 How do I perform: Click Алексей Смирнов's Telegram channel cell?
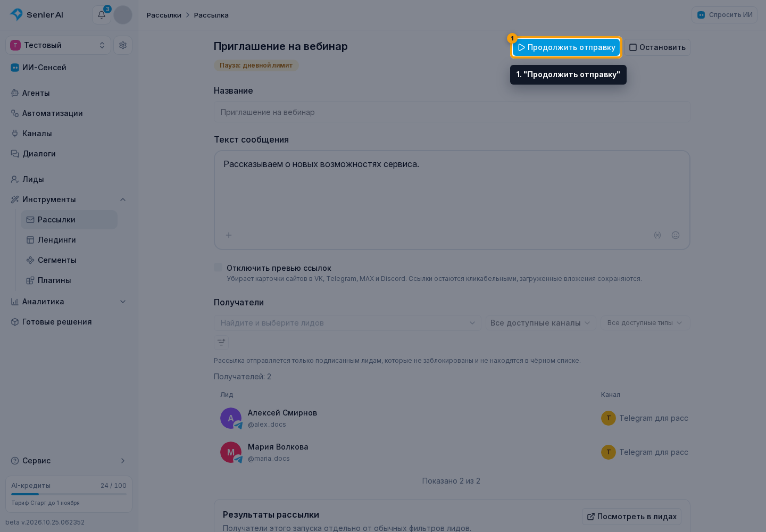pos(645,418)
